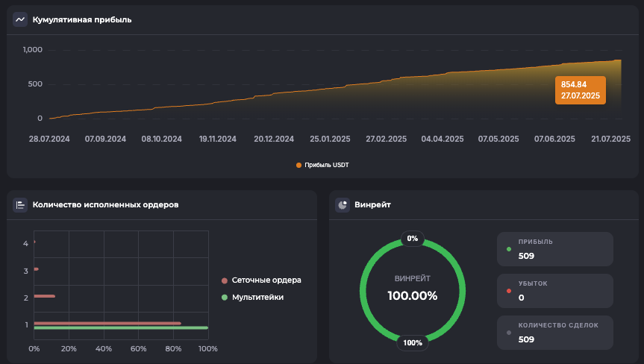Click the red dot in УБЫТОК card
The width and height of the screenshot is (644, 364).
point(509,291)
